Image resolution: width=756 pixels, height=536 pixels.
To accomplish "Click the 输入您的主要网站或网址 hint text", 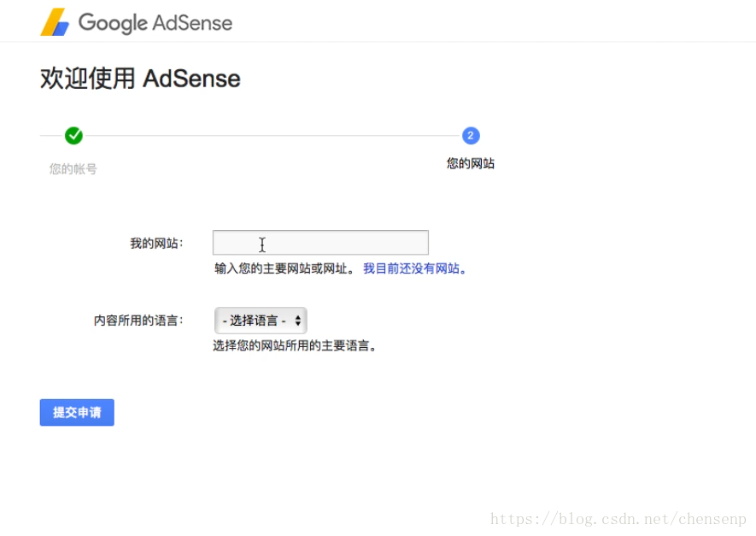I will (x=284, y=268).
